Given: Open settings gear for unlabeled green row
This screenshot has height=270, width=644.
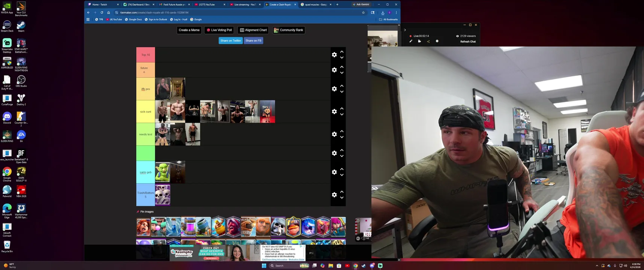Looking at the screenshot, I should pyautogui.click(x=334, y=153).
